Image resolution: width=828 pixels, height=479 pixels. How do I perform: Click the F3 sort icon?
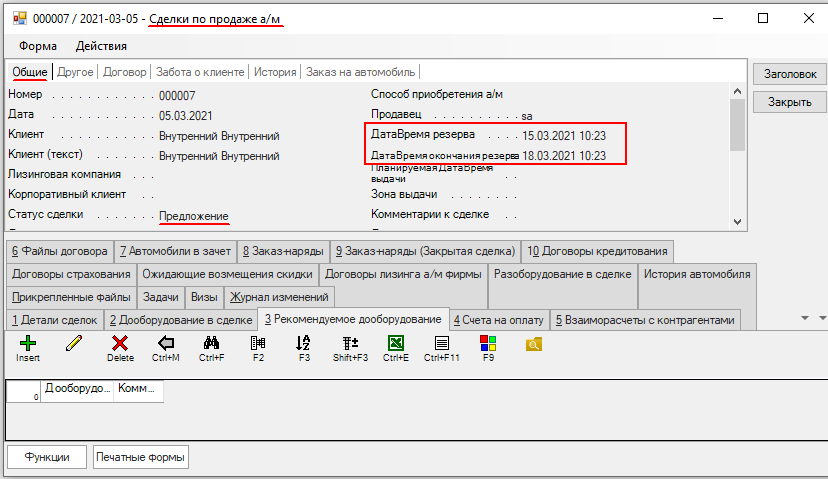tap(304, 344)
